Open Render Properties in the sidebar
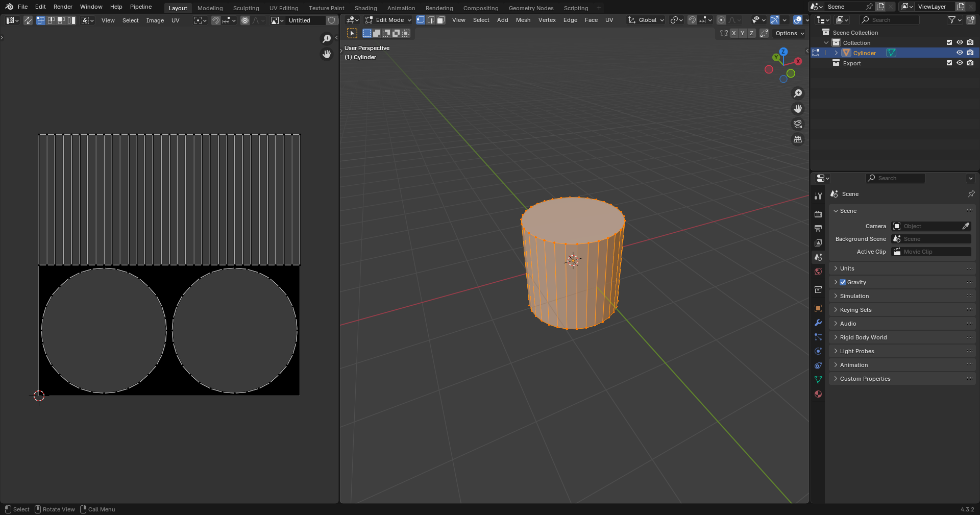This screenshot has width=980, height=515. pyautogui.click(x=818, y=214)
